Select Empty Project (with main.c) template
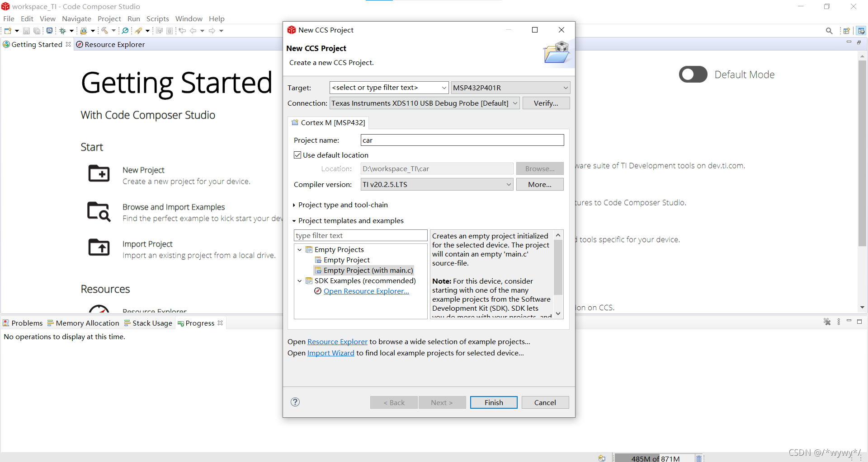This screenshot has width=868, height=462. coord(364,271)
